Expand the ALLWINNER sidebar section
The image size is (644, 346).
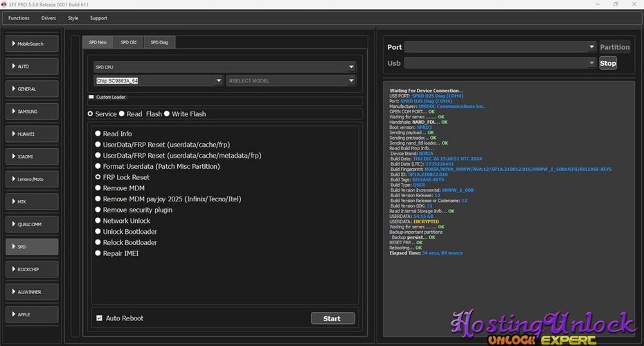(x=32, y=292)
